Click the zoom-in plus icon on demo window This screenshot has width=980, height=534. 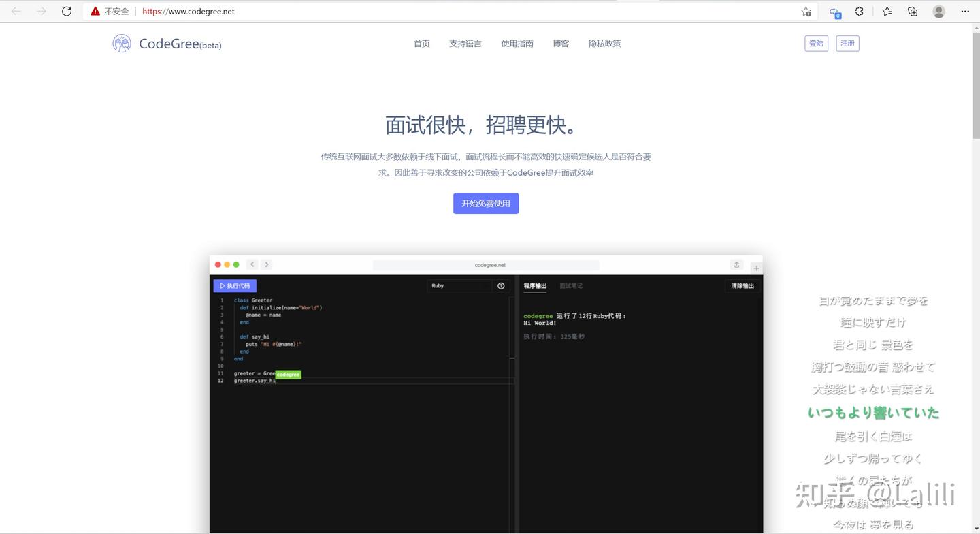[755, 268]
